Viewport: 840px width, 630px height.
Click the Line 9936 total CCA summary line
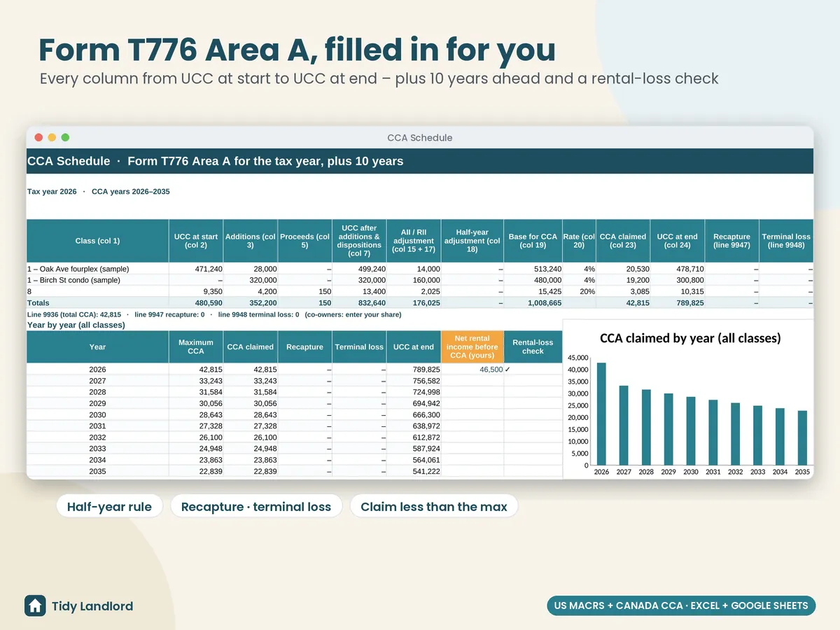[x=214, y=314]
